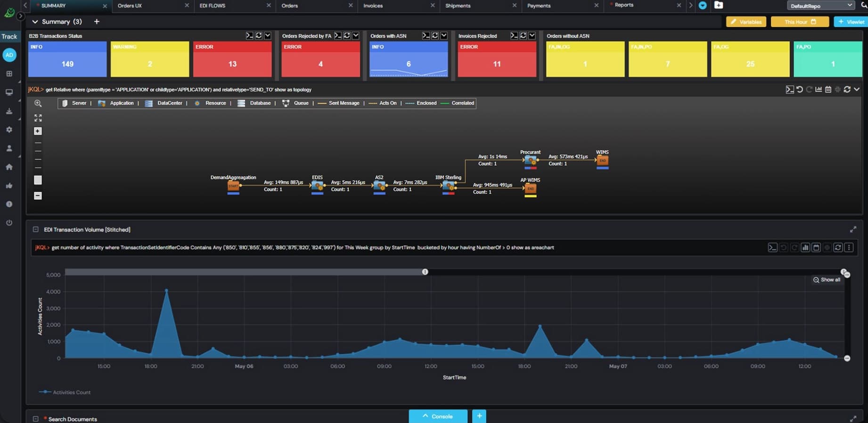
Task: Refresh the EDI Transaction Volume viewlet
Action: [x=838, y=247]
